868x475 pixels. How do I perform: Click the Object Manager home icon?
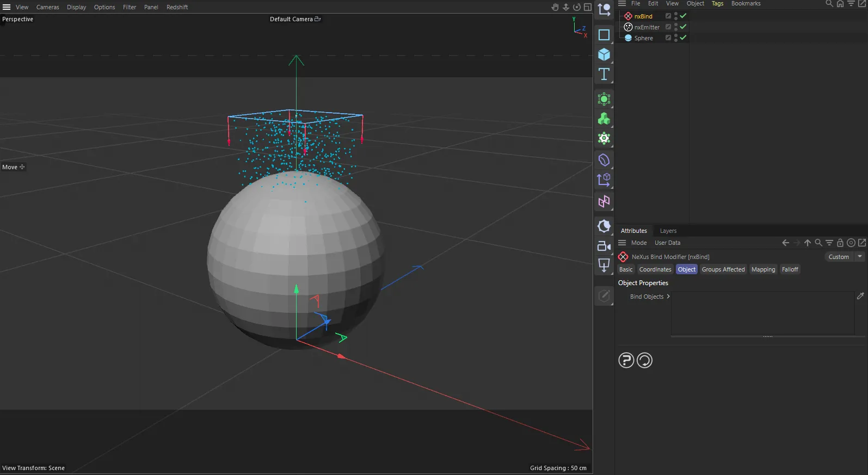tap(840, 4)
